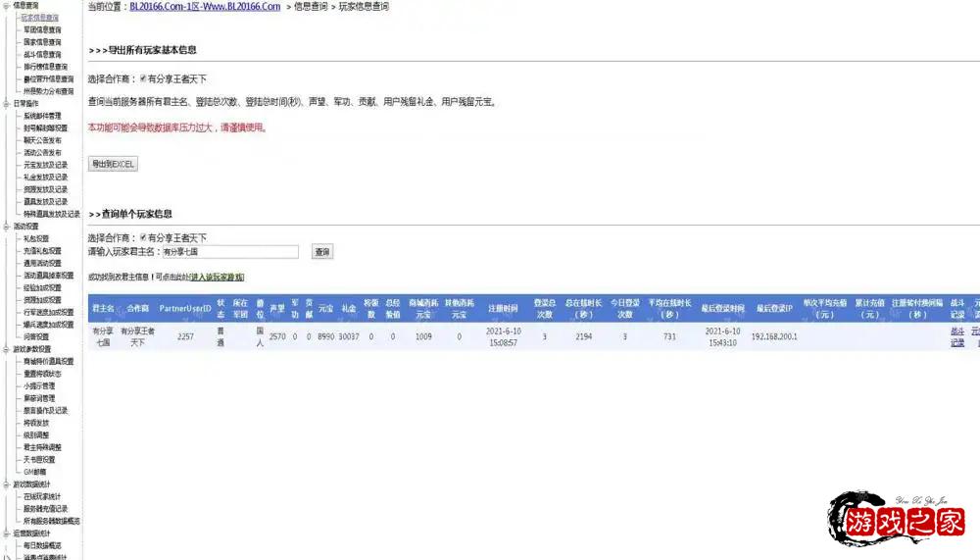Viewport: 980px width, 560px height.
Task: Open 在线玩家统计 in sidebar
Action: pos(42,496)
